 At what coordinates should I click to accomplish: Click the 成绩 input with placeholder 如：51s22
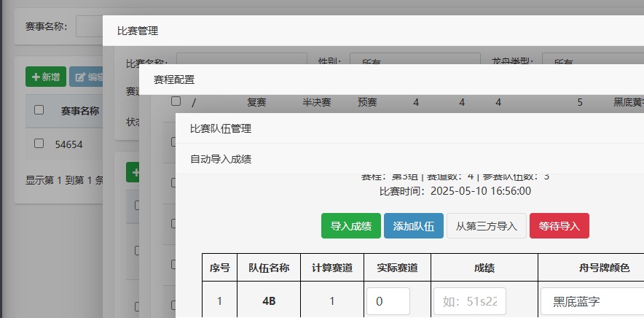tap(470, 301)
